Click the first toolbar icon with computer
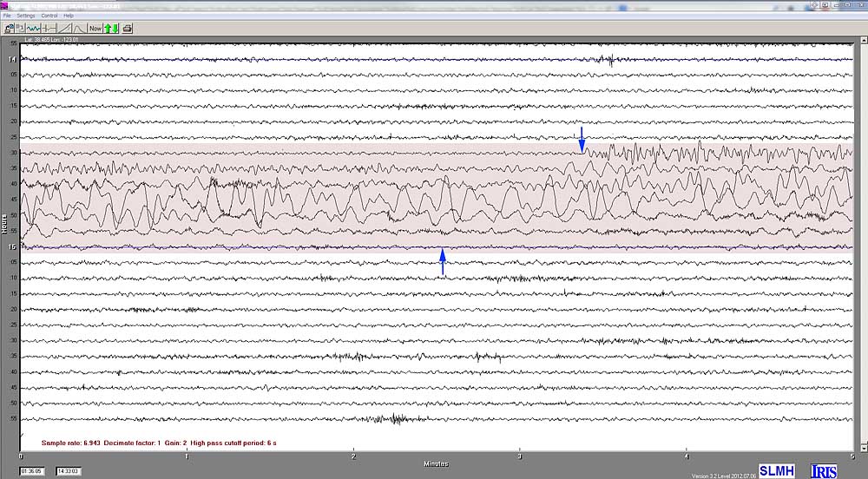 pyautogui.click(x=10, y=29)
